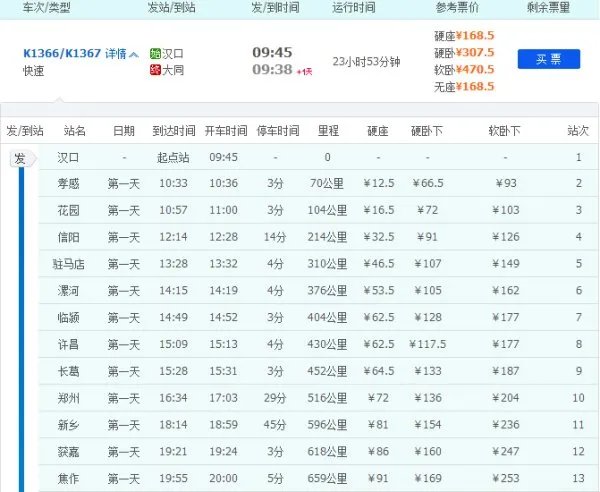600x492 pixels.
Task: Click the 发站/到站 column header
Action: click(x=172, y=7)
